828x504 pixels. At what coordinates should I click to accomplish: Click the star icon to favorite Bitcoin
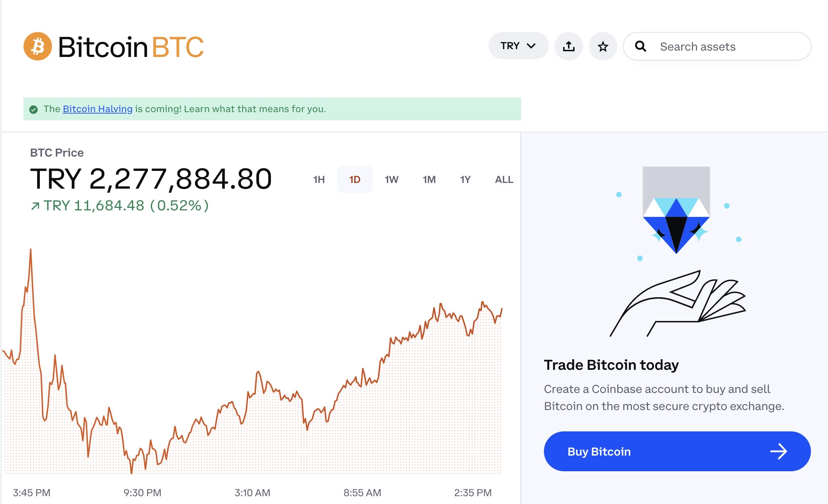(x=603, y=46)
